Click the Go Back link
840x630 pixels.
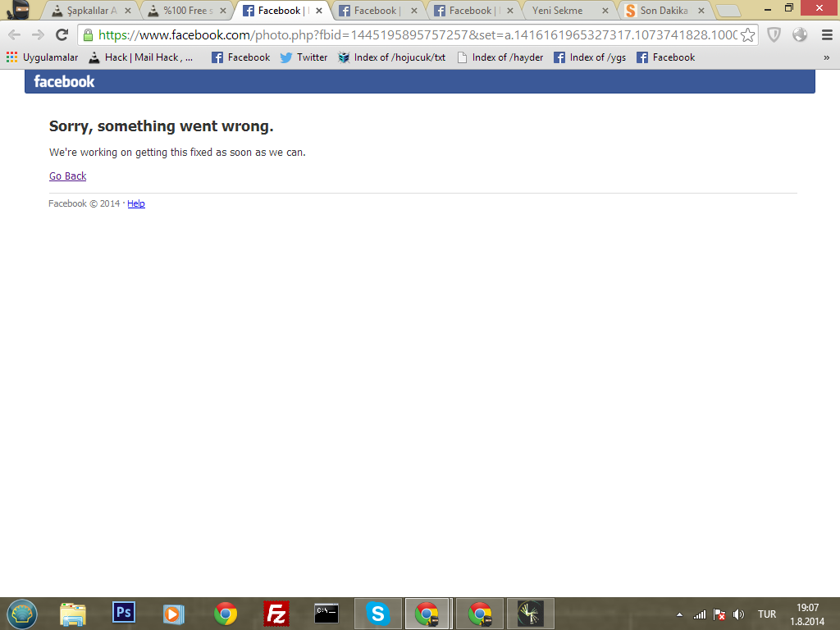tap(67, 176)
